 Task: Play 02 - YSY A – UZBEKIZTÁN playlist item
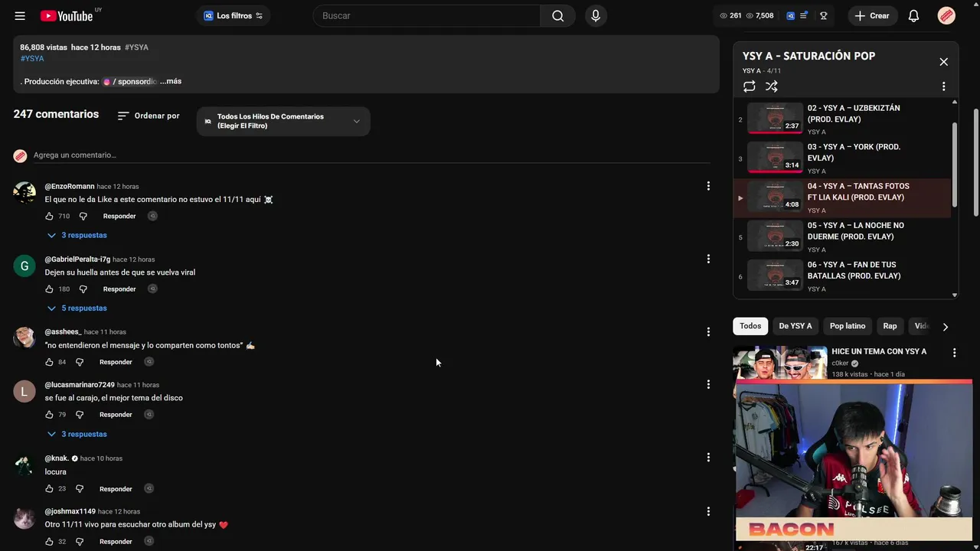842,119
